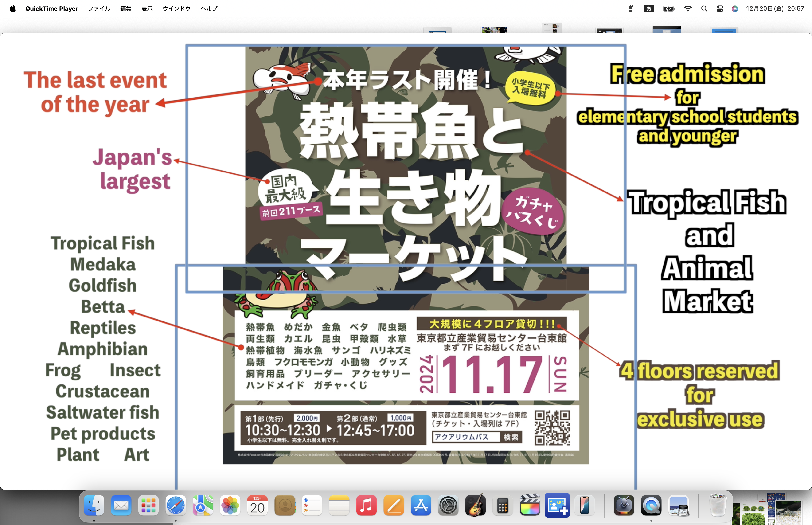Open the Calculator app
The height and width of the screenshot is (525, 812).
[503, 505]
